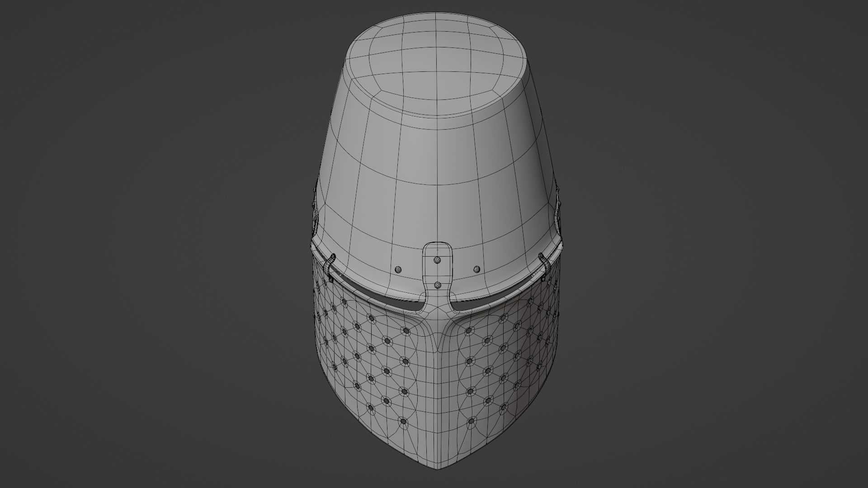Image resolution: width=868 pixels, height=488 pixels.
Task: Click the upper rivet on the nasal plate
Action: click(x=437, y=260)
